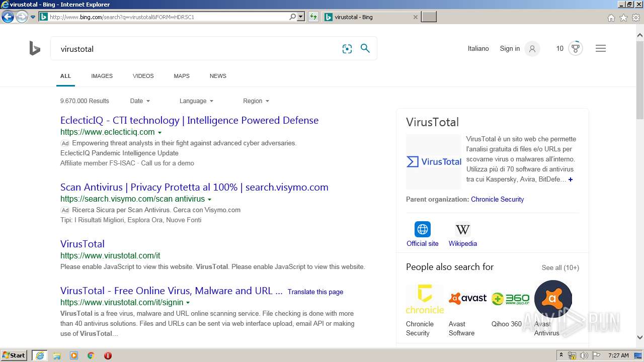Click Refresh button beside address bar
The height and width of the screenshot is (362, 644).
click(x=313, y=17)
